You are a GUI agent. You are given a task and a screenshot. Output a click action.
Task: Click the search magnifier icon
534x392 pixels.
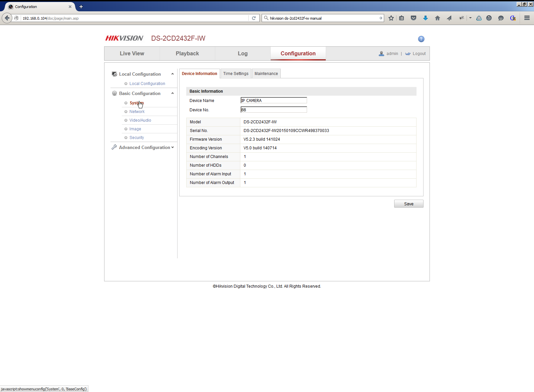(266, 18)
